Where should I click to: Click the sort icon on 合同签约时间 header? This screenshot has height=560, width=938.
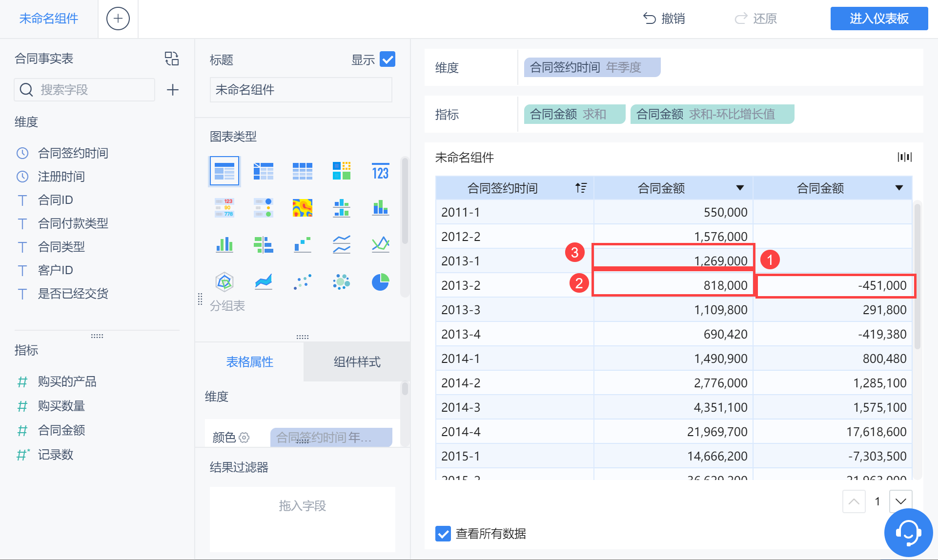[x=581, y=188]
